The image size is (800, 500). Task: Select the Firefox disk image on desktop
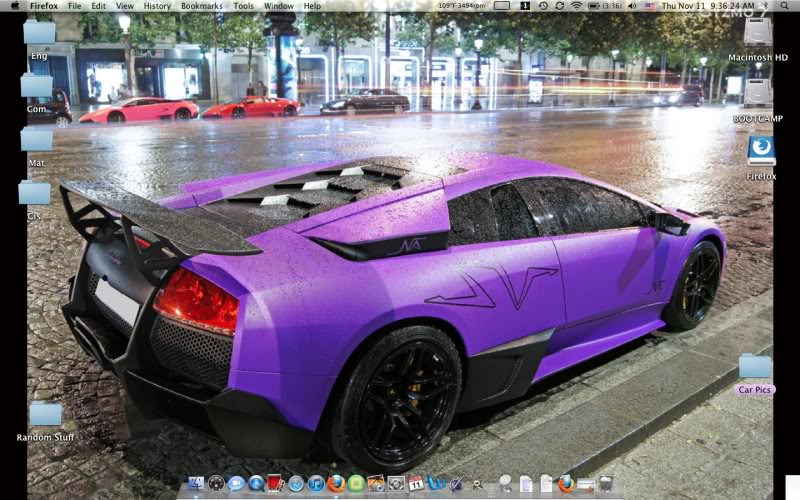761,151
